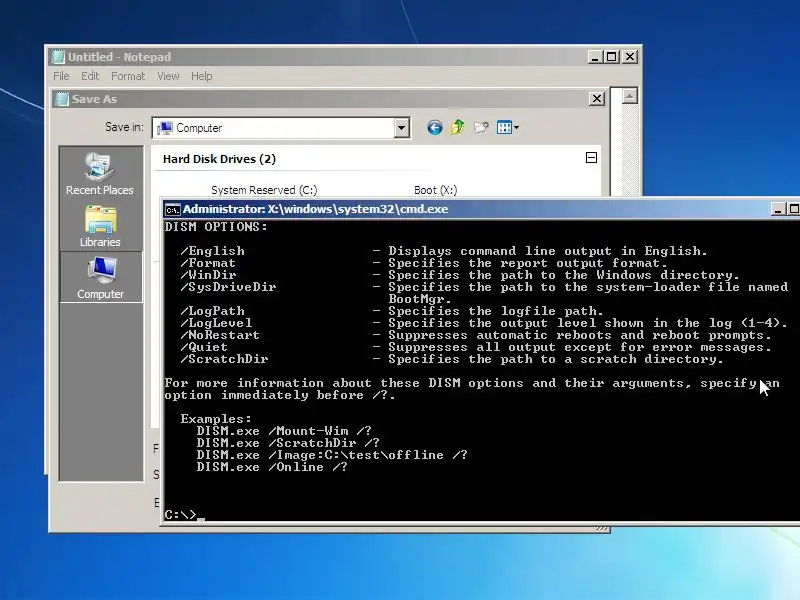The height and width of the screenshot is (600, 800).
Task: Select Computer in the Save As sidebar
Action: [101, 277]
